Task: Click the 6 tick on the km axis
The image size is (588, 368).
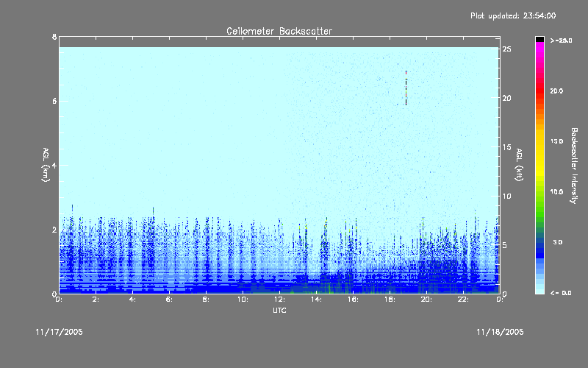Action: tap(54, 101)
